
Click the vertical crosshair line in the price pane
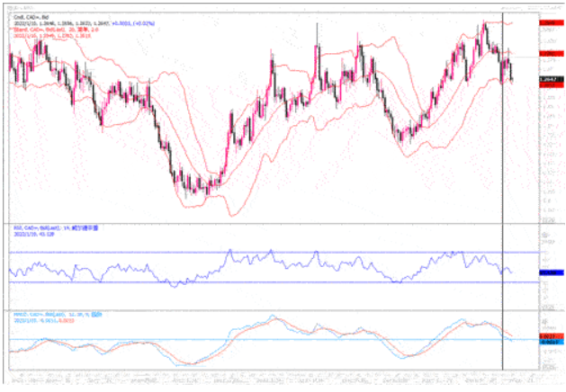pos(501,135)
